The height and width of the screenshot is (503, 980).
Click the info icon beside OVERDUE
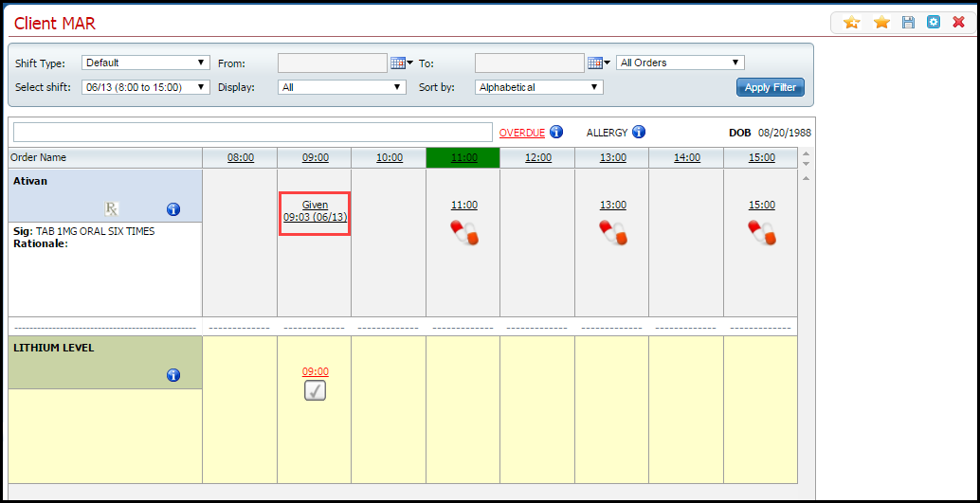(556, 132)
